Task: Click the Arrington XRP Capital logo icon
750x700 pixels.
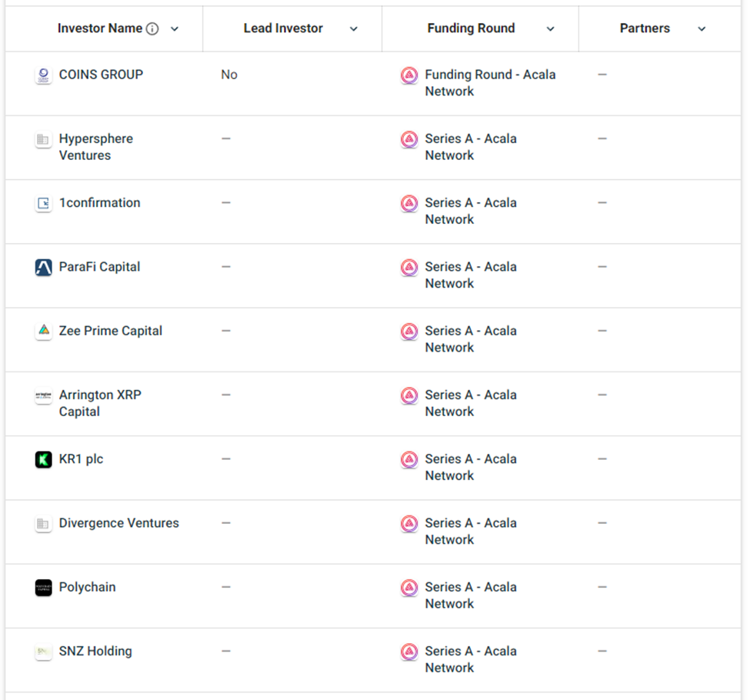Action: point(44,395)
